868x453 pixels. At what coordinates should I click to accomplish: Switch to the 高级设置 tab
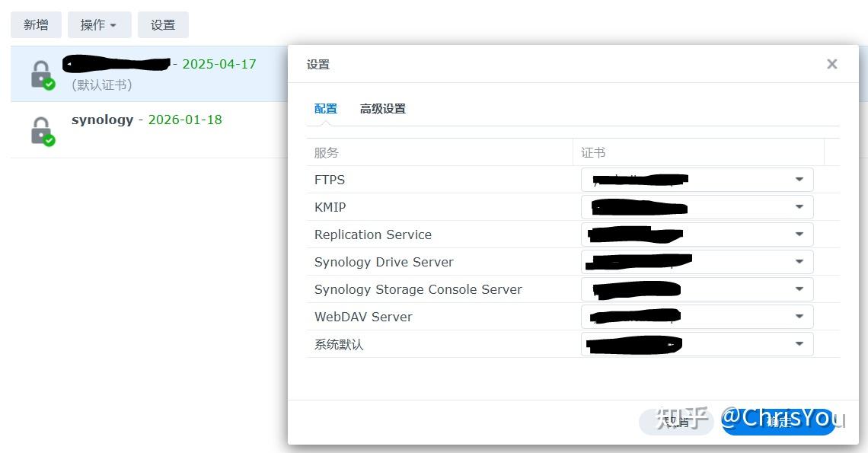[x=383, y=108]
